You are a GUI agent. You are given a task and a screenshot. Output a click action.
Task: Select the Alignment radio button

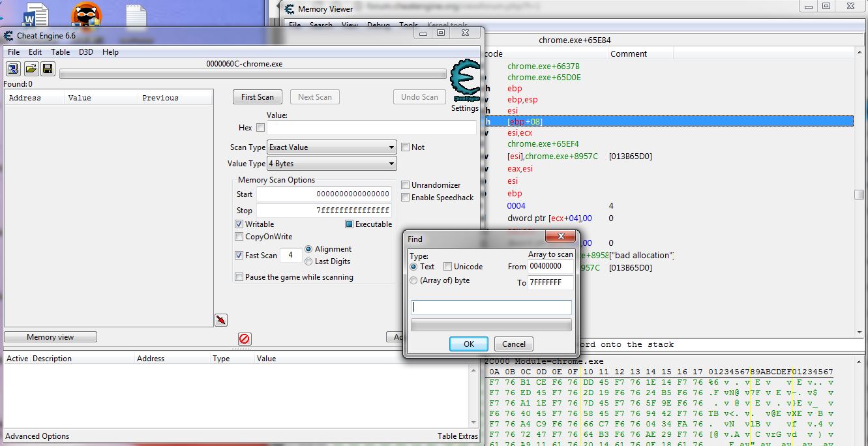click(308, 249)
